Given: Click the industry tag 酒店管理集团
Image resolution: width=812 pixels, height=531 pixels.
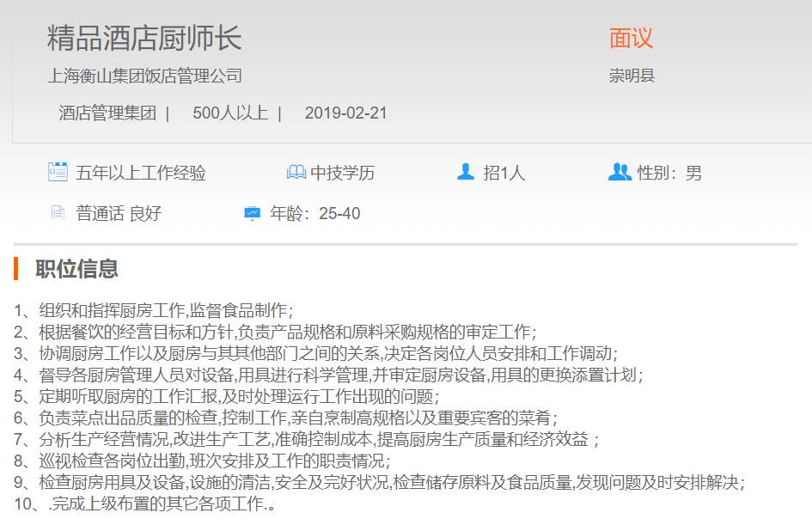Looking at the screenshot, I should pos(107,113).
